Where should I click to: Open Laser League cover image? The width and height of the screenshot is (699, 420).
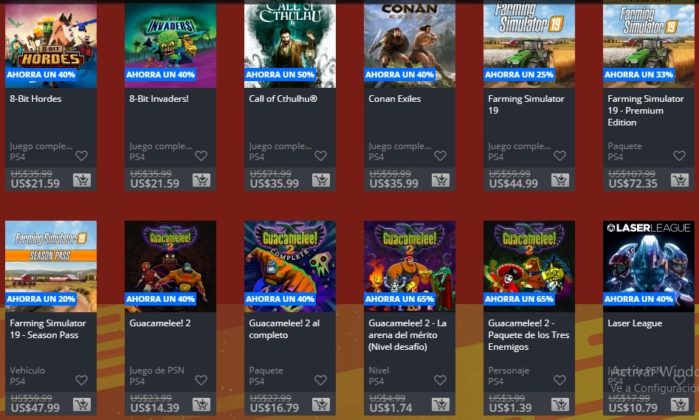point(649,266)
